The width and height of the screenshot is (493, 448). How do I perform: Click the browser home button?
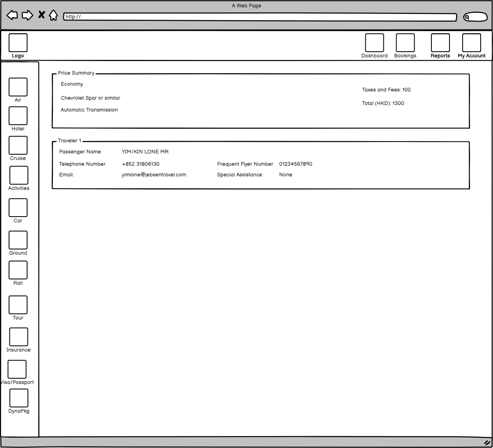[x=53, y=16]
